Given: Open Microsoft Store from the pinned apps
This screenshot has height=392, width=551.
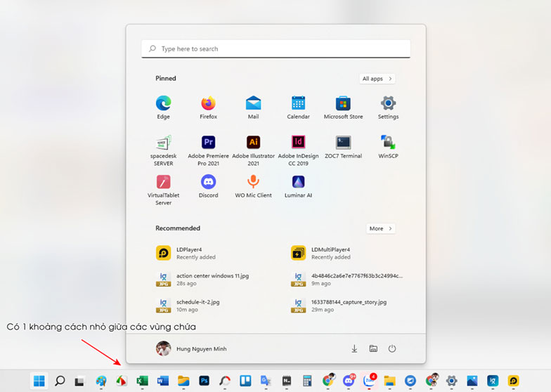Looking at the screenshot, I should click(x=343, y=107).
